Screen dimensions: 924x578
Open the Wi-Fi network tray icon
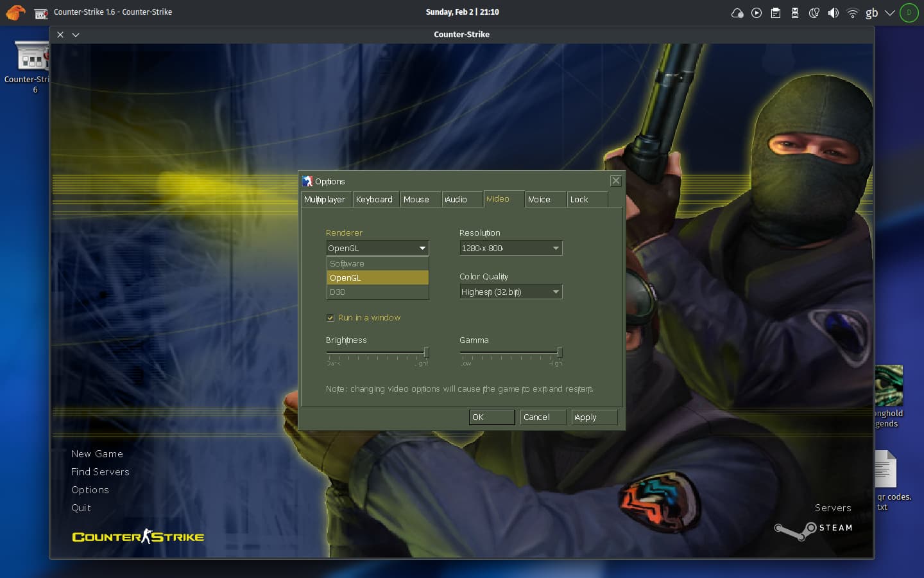852,12
